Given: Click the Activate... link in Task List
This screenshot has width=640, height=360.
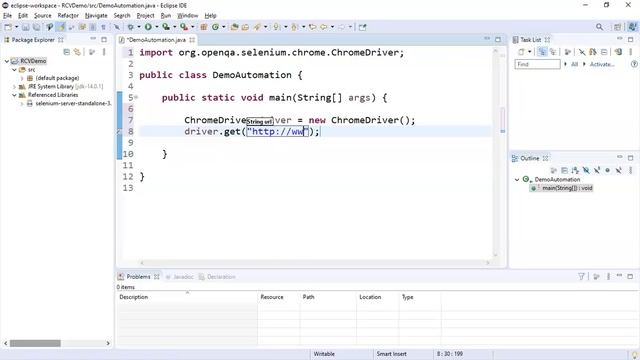Looking at the screenshot, I should (602, 64).
